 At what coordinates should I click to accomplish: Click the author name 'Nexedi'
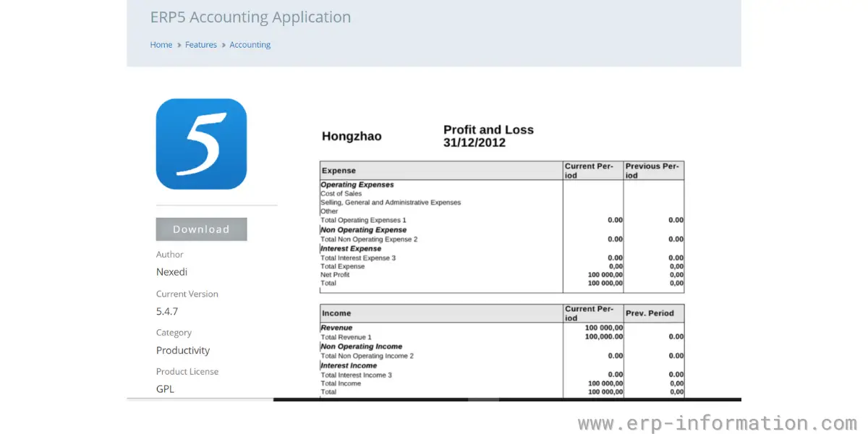click(172, 272)
